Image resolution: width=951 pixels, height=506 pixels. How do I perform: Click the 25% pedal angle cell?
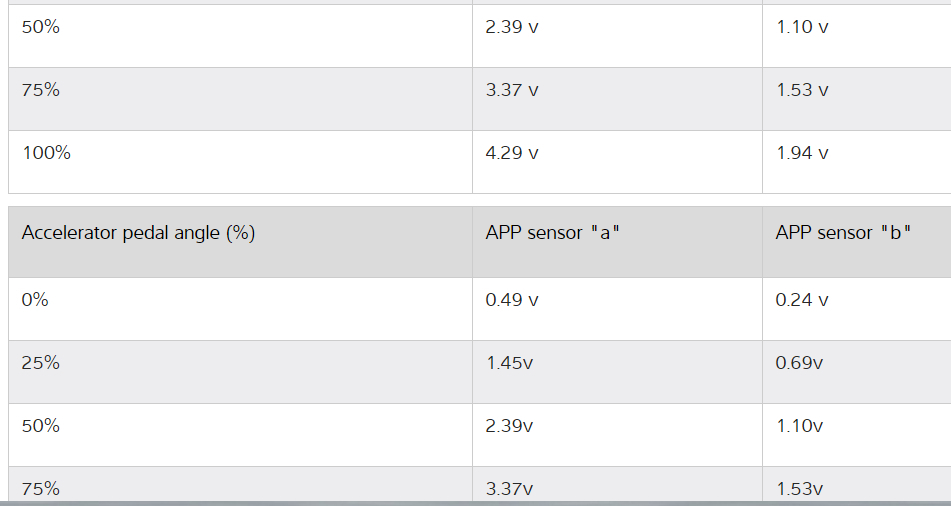[x=41, y=363]
